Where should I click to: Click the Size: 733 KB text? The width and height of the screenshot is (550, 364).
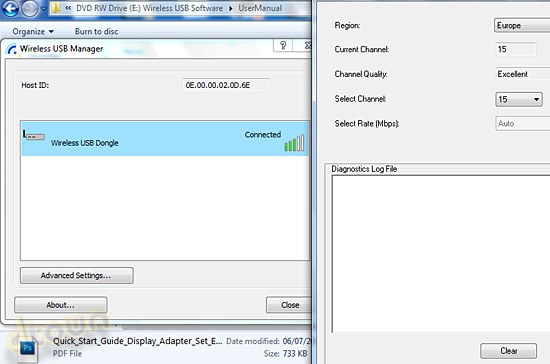[x=286, y=353]
